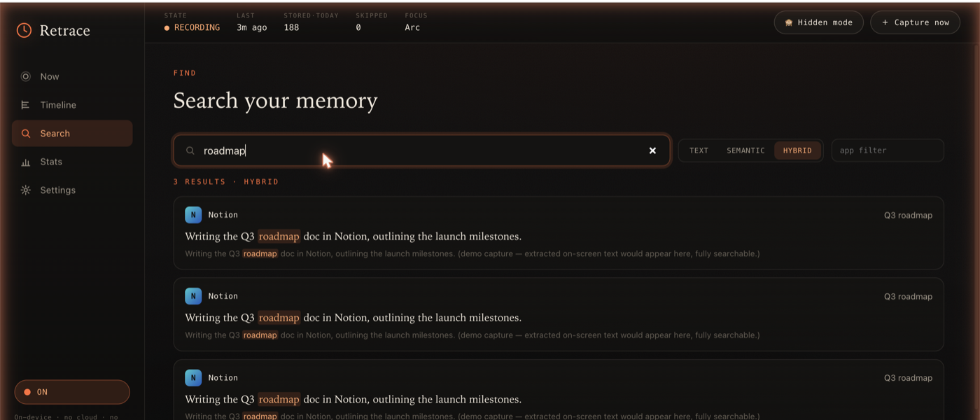This screenshot has height=420, width=980.
Task: Click 'Q3 roadmap' tag on third result
Action: click(908, 378)
